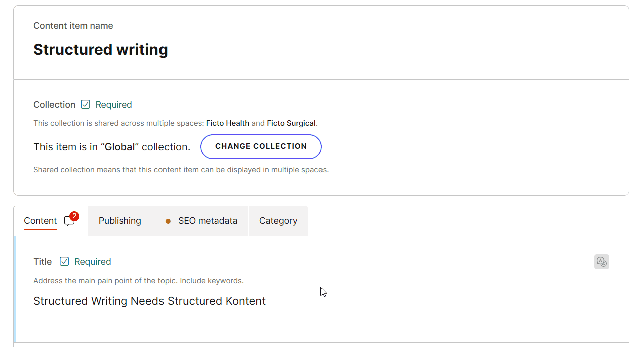Click the orange attention dot on SEO metadata

pyautogui.click(x=168, y=221)
